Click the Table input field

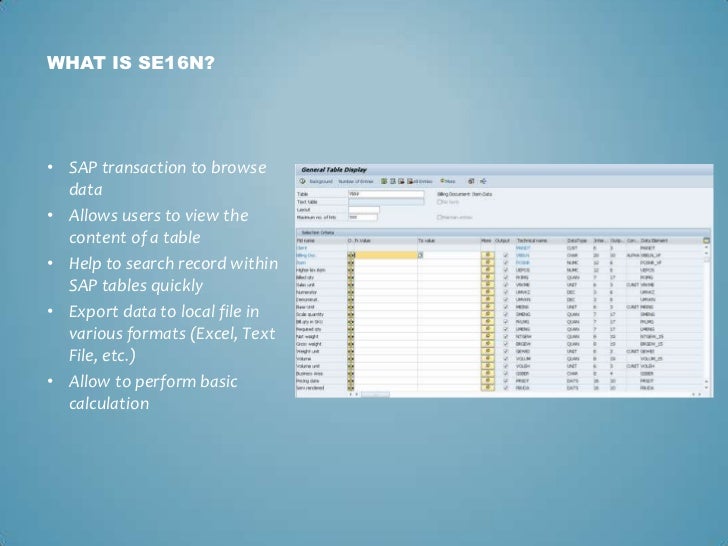386,194
